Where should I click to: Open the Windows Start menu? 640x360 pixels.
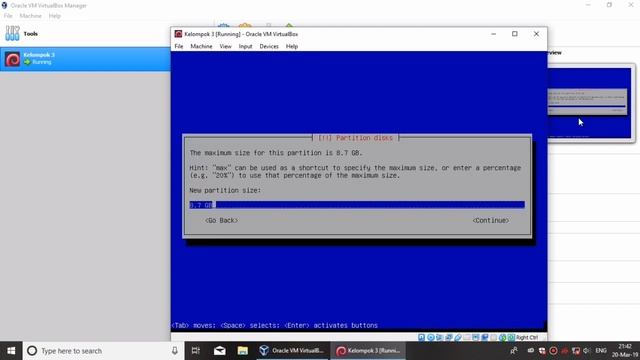[11, 351]
